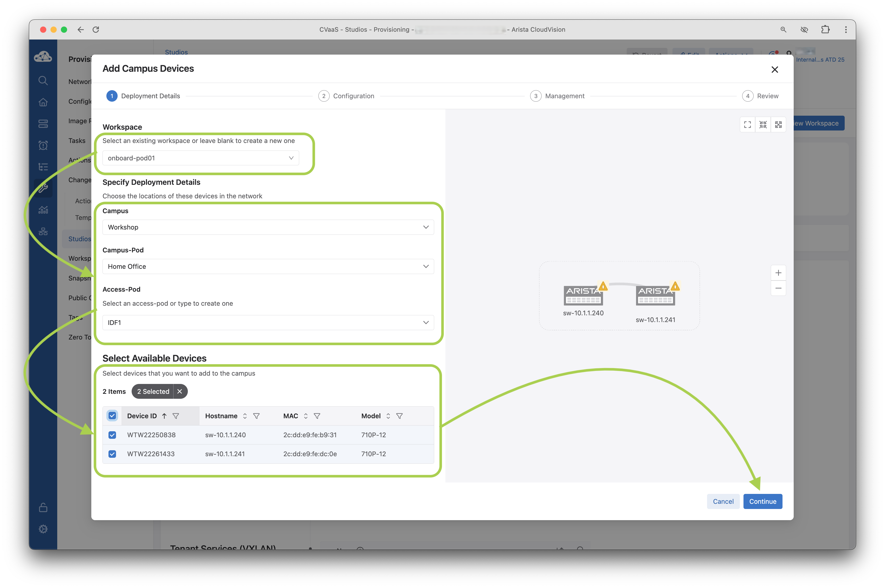Image resolution: width=885 pixels, height=588 pixels.
Task: Click the fit-to-screen topology icon
Action: [747, 125]
